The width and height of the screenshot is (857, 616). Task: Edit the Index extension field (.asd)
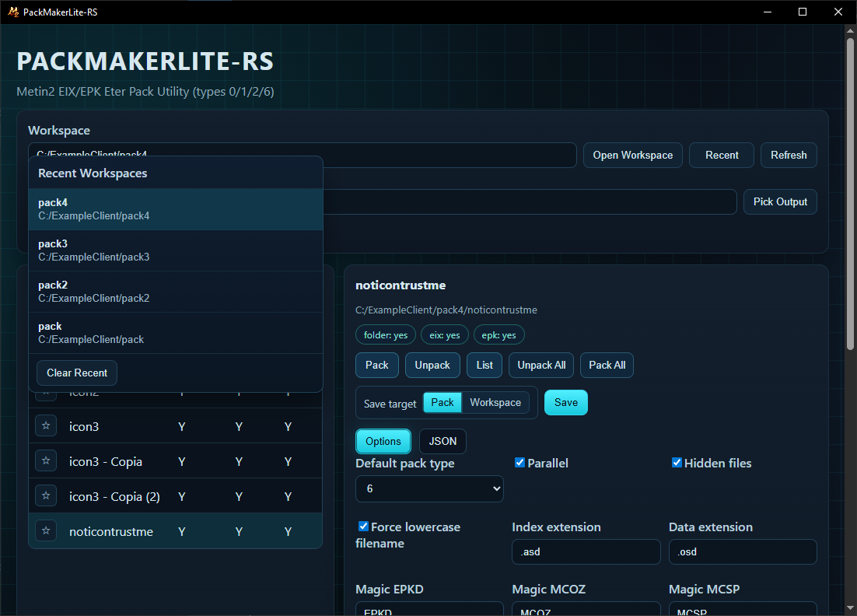coord(586,552)
